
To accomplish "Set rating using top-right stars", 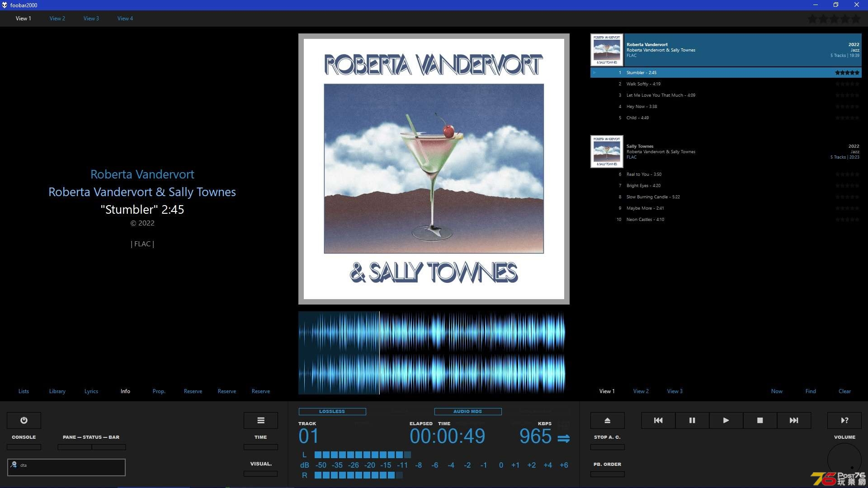I will [834, 19].
